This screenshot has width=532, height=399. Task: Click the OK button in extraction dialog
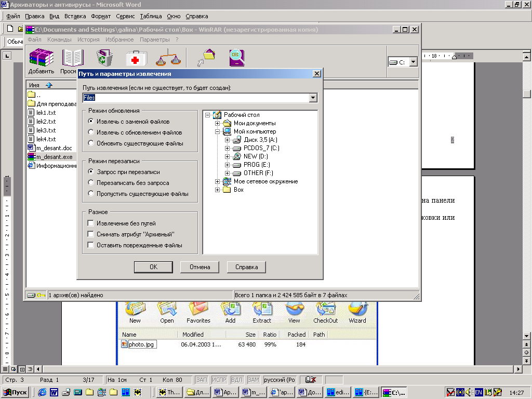[x=153, y=267]
